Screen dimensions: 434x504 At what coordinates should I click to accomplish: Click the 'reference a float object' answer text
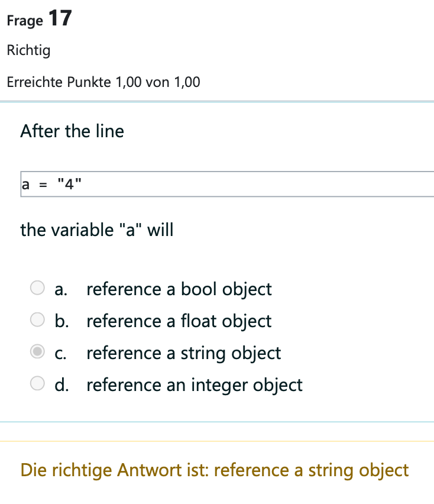click(179, 321)
